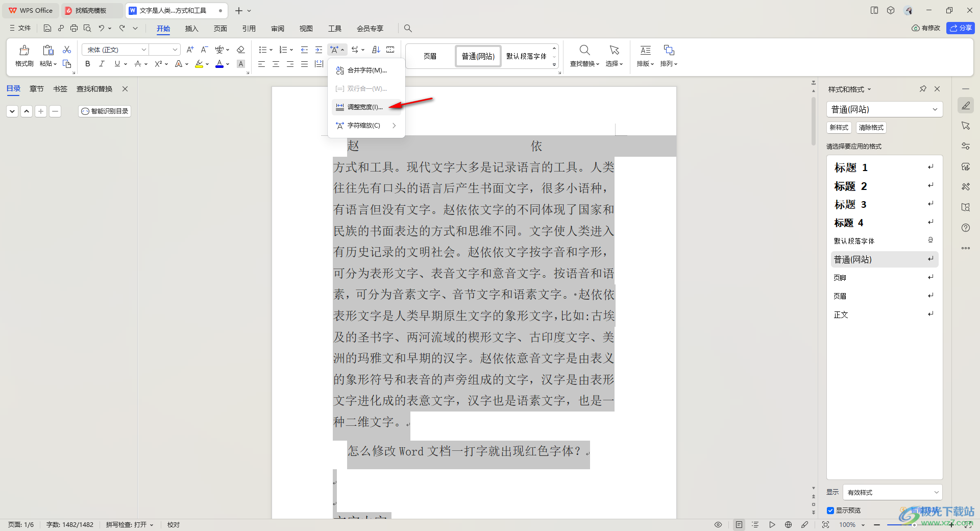Toggle align left

tap(261, 64)
